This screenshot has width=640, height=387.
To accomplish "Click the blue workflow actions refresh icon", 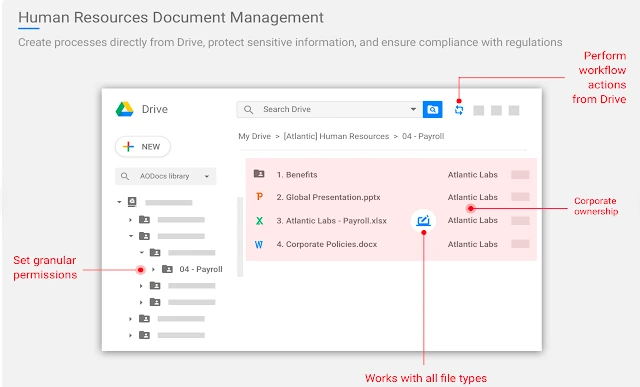I will pyautogui.click(x=459, y=110).
